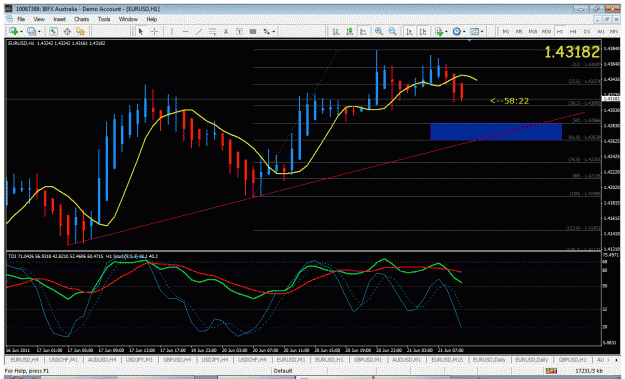
Task: Open the Charts menu
Action: (81, 19)
